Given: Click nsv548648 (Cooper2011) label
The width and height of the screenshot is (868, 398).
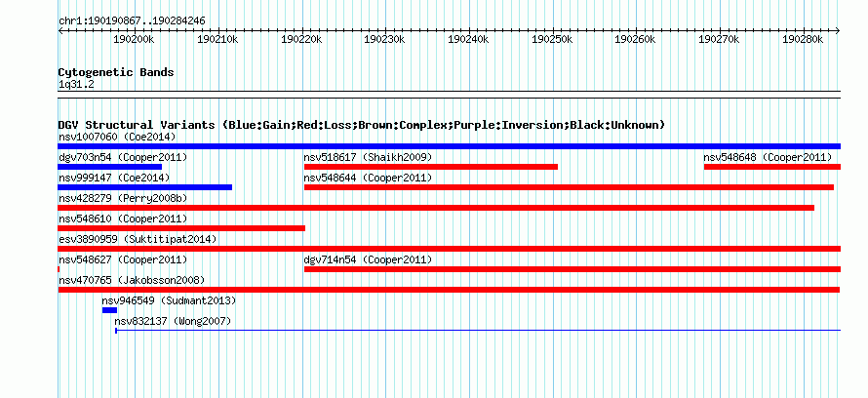Looking at the screenshot, I should click(x=768, y=157).
